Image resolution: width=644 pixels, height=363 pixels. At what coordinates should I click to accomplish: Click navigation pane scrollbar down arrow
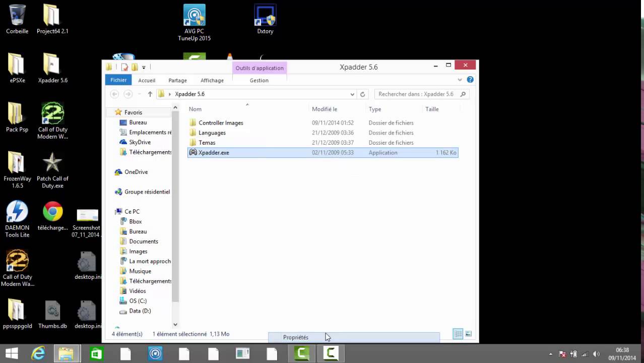[175, 325]
